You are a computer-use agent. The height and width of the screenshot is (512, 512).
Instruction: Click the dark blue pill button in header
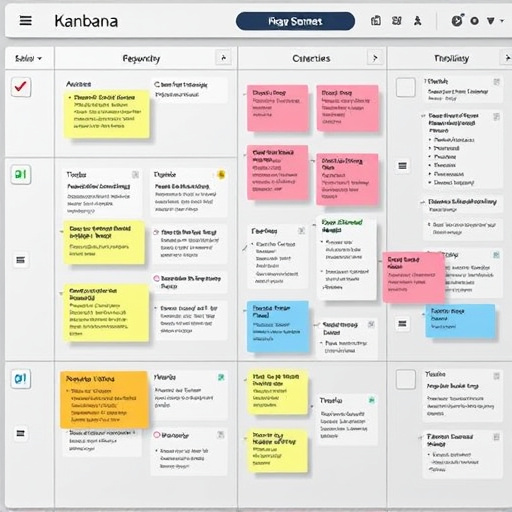pos(295,21)
